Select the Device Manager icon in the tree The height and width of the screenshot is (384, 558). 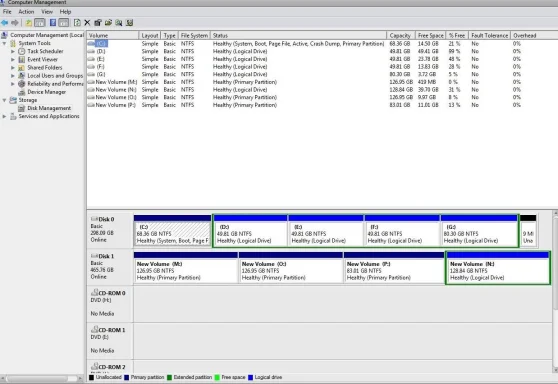pos(22,92)
